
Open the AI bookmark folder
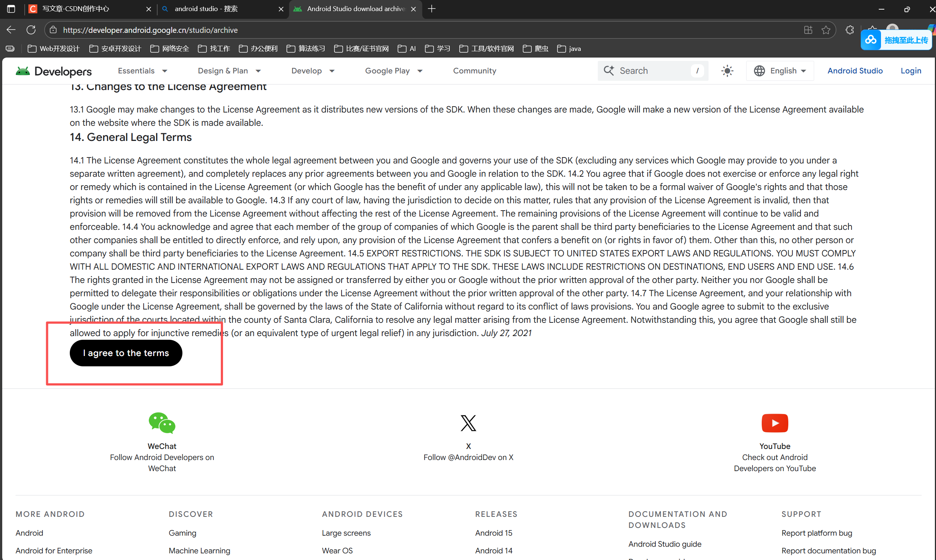pos(407,49)
